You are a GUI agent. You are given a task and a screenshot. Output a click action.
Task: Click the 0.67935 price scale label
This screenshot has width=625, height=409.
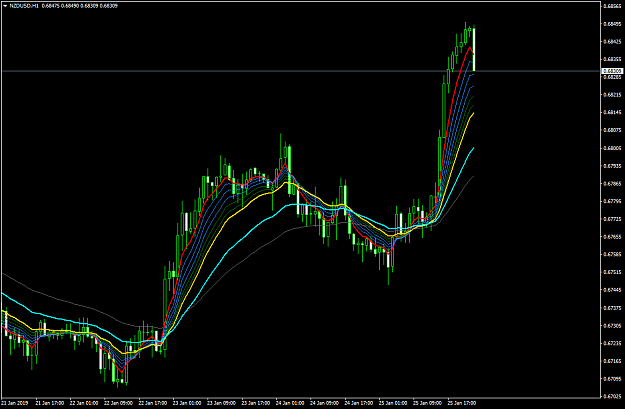click(x=613, y=166)
